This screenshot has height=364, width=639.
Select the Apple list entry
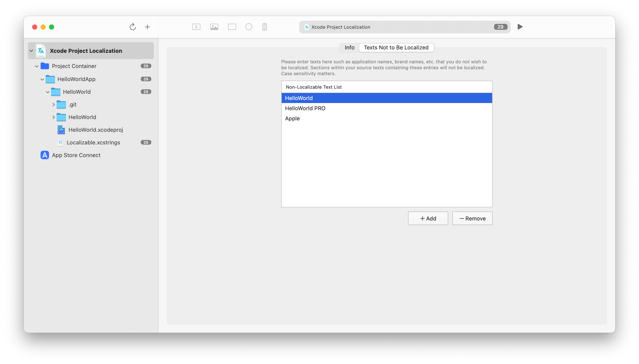[386, 118]
